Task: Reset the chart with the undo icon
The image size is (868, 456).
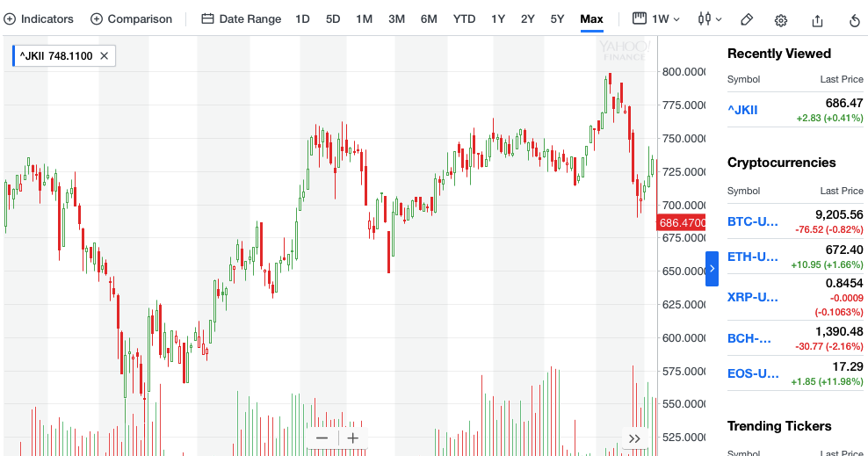Action: pyautogui.click(x=854, y=21)
